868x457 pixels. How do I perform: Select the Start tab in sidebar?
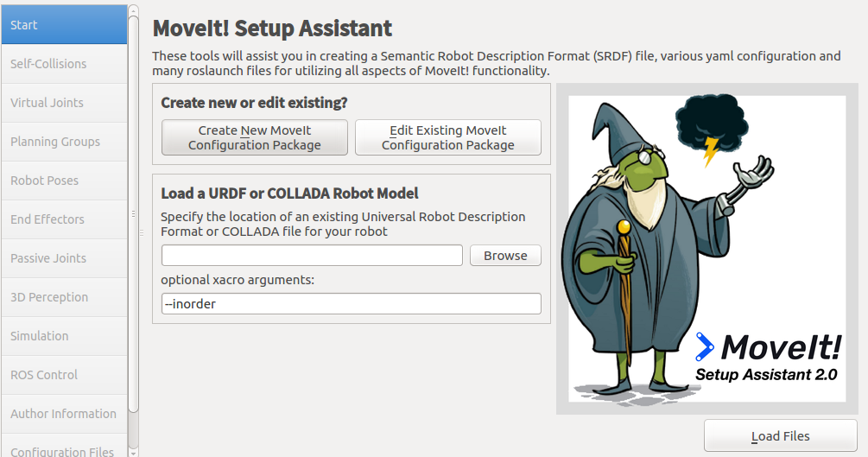coord(64,25)
